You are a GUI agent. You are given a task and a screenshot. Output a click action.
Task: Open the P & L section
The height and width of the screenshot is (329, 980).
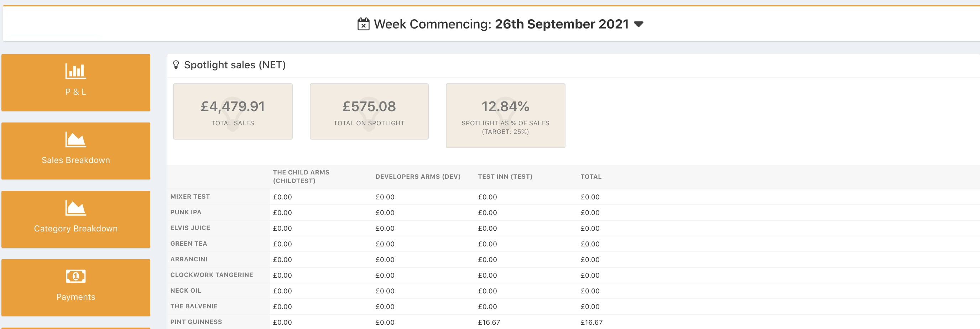pyautogui.click(x=75, y=92)
